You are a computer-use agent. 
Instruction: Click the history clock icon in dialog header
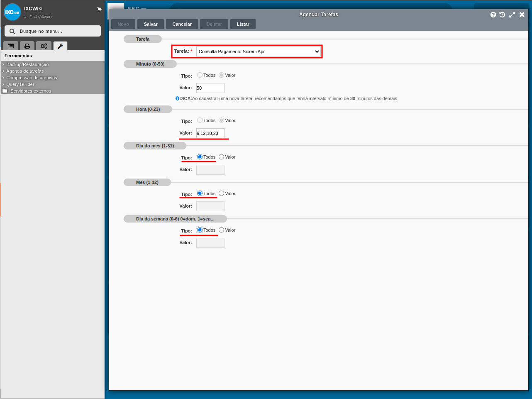click(x=502, y=15)
